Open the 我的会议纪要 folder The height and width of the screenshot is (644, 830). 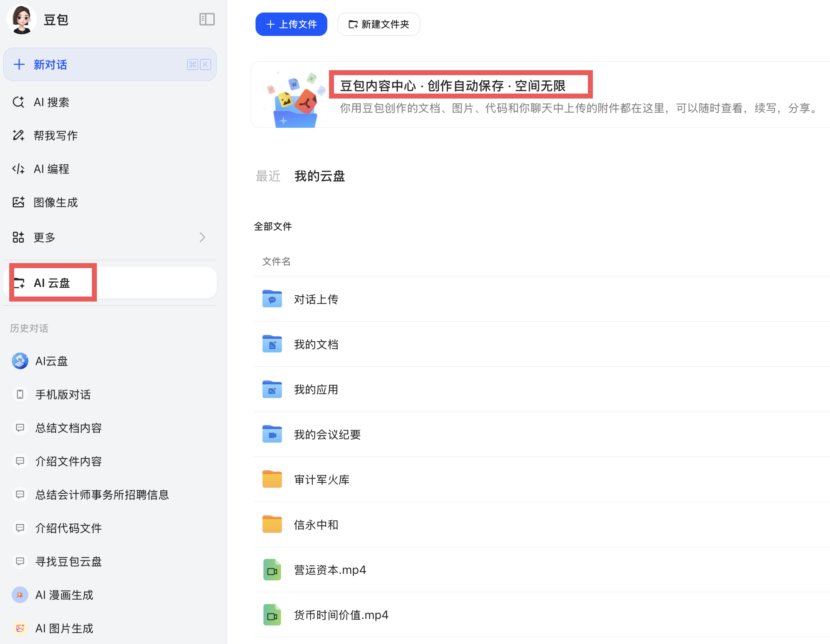542,434
